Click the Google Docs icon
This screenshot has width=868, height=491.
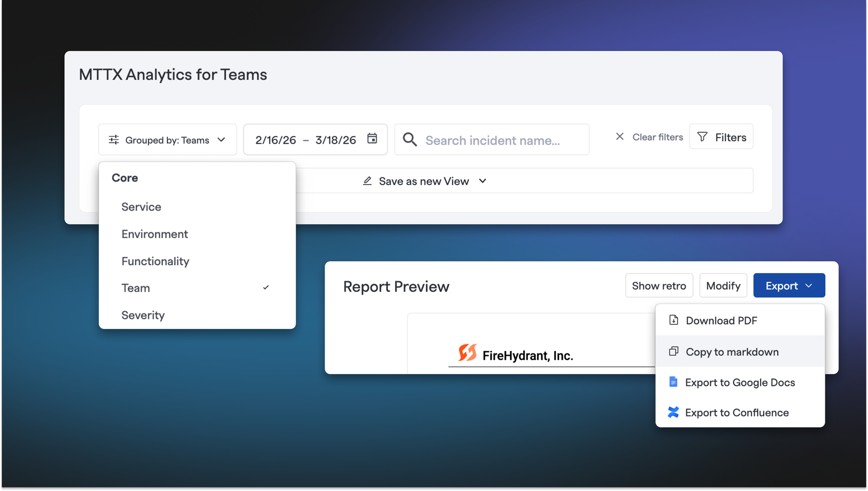(673, 382)
